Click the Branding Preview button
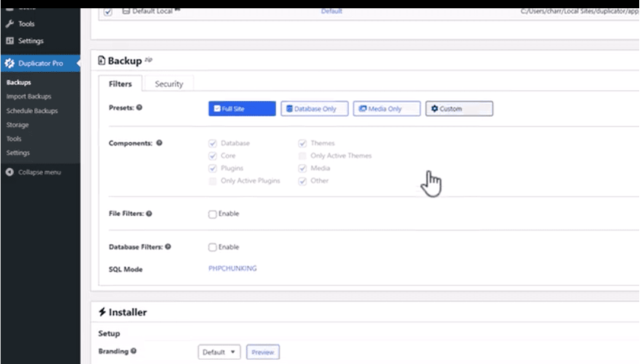The width and height of the screenshot is (641, 364). (263, 352)
